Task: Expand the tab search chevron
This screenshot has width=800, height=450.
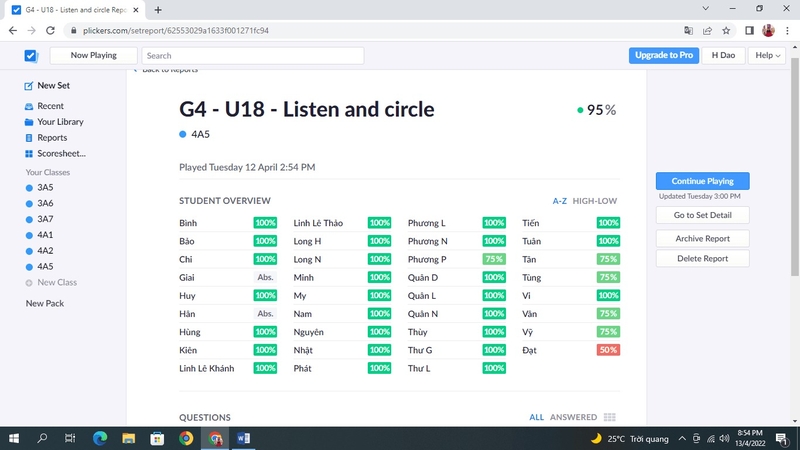Action: 706,9
